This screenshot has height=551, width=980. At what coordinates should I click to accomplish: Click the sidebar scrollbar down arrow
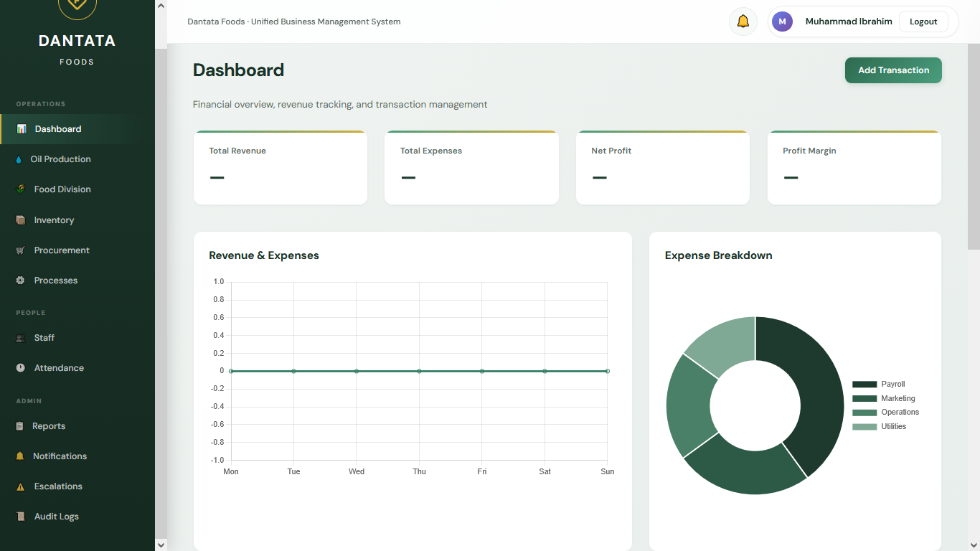tap(161, 545)
